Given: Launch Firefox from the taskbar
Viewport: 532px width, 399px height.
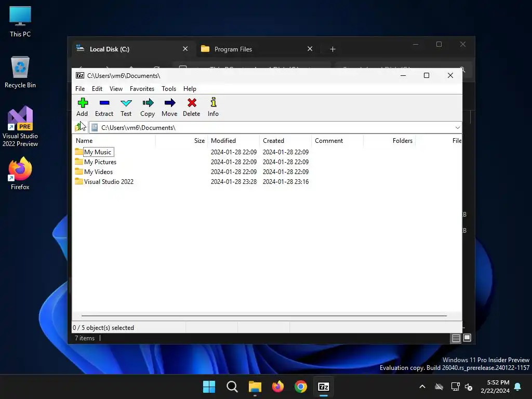Looking at the screenshot, I should (278, 387).
